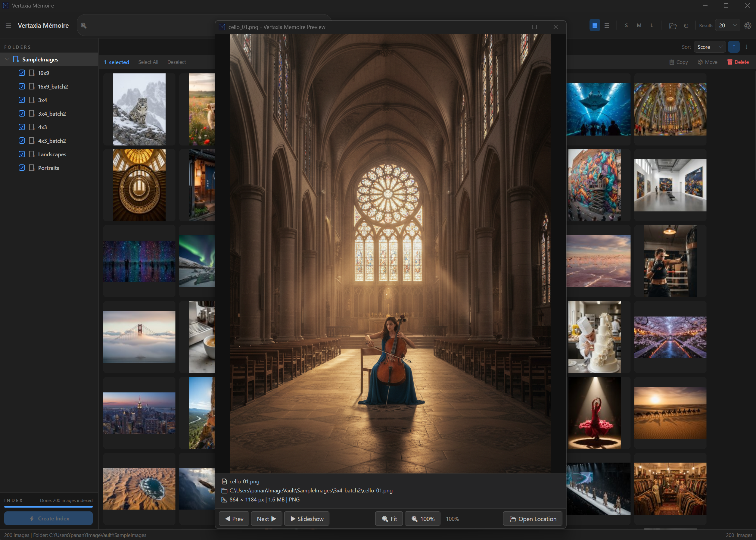756x540 pixels.
Task: Expand the Sort by Score dropdown
Action: (709, 47)
